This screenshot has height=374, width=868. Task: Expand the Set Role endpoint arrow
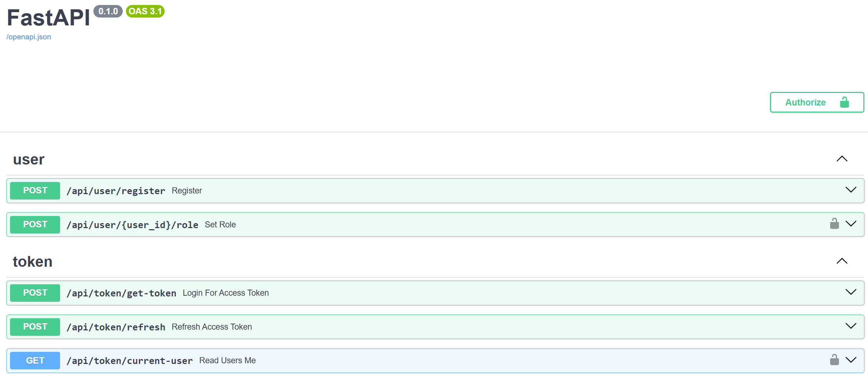tap(851, 224)
